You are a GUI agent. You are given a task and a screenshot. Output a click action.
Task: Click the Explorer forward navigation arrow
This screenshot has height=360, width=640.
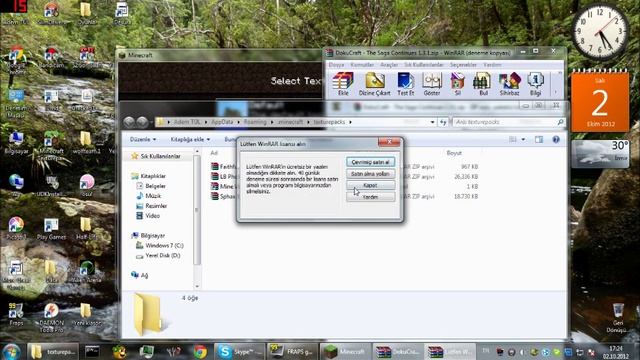pyautogui.click(x=142, y=122)
